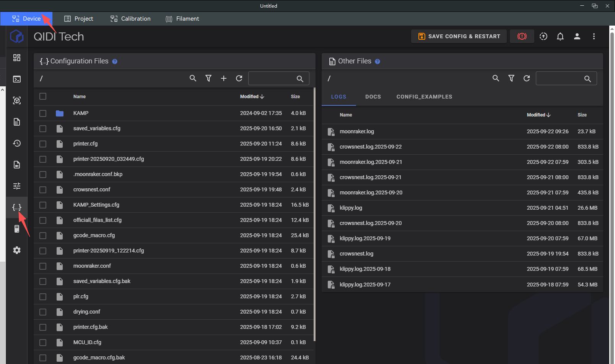Click the Other Files search input field

coord(560,79)
